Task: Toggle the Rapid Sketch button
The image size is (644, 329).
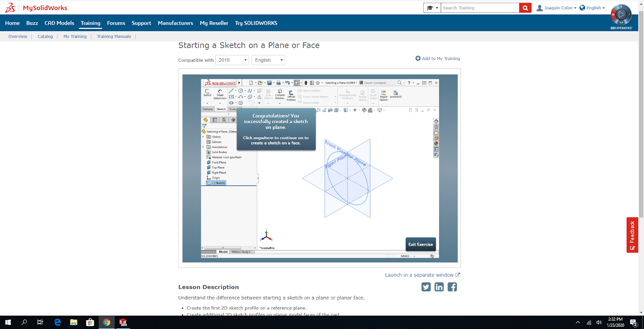Action: coord(384,95)
